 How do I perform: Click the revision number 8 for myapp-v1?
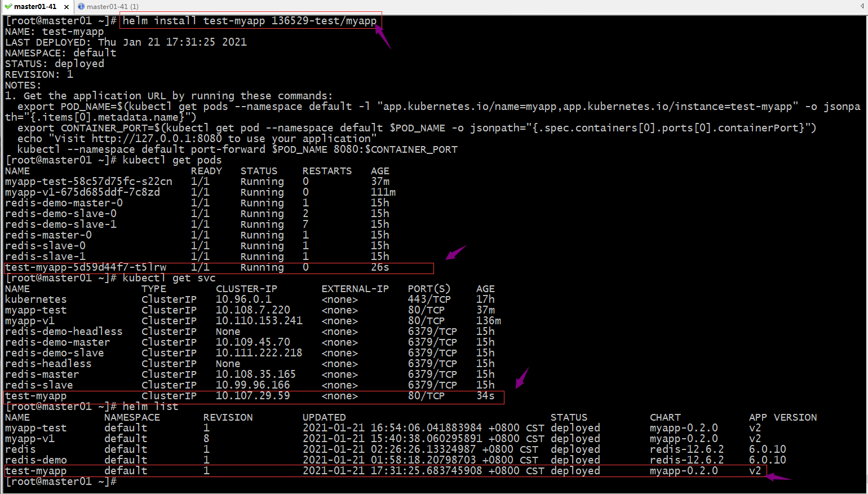point(206,439)
